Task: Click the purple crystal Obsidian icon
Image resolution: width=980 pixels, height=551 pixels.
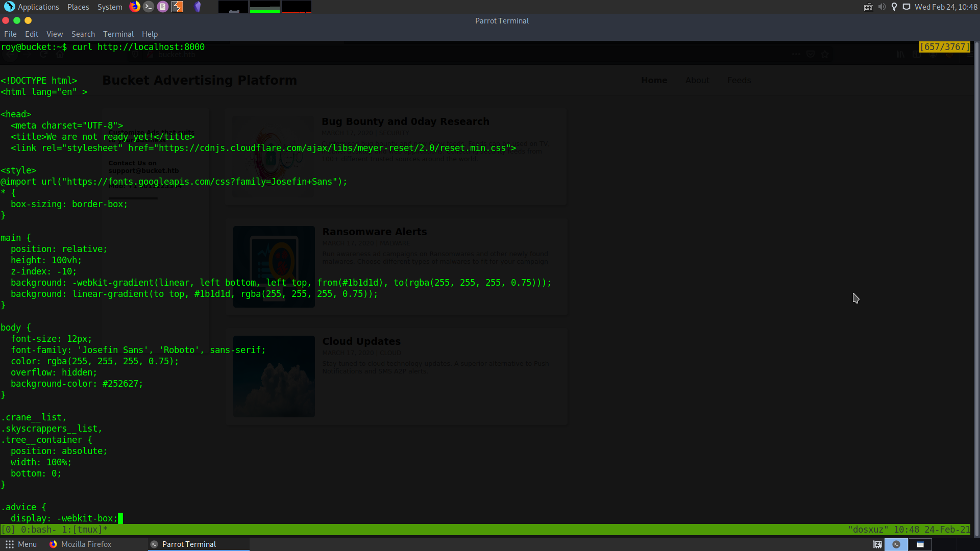Action: click(198, 7)
